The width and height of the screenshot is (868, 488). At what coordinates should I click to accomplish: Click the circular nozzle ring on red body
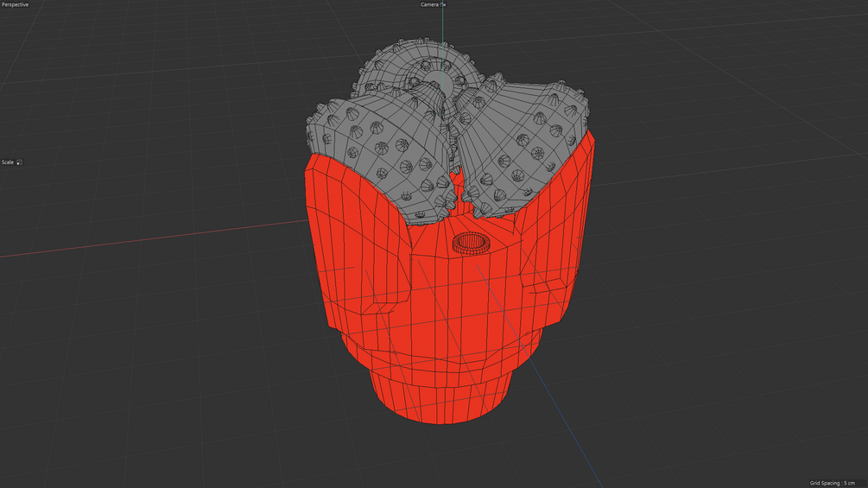[x=469, y=242]
